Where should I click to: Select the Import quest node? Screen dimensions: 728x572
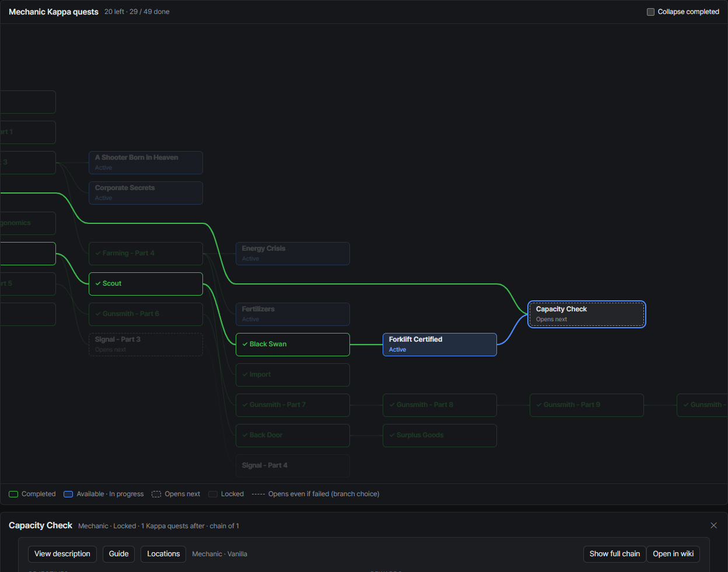(293, 375)
